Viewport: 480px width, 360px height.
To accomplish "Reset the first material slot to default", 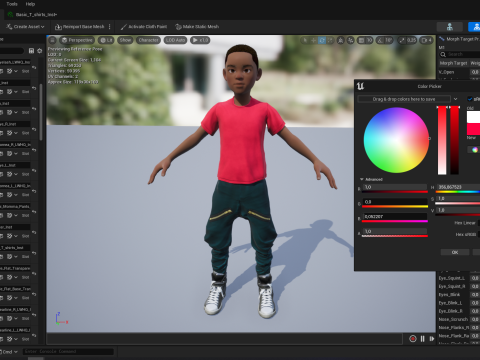I will [34, 68].
